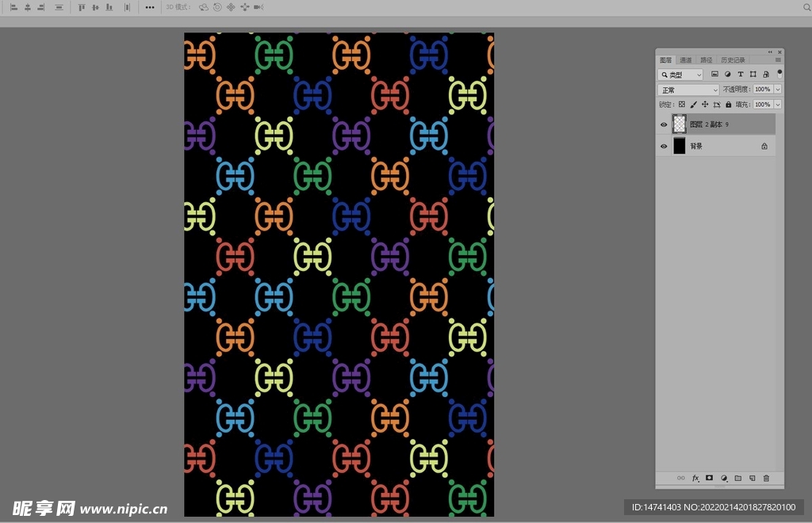Click distribute horizontally icon in options bar

(x=127, y=7)
